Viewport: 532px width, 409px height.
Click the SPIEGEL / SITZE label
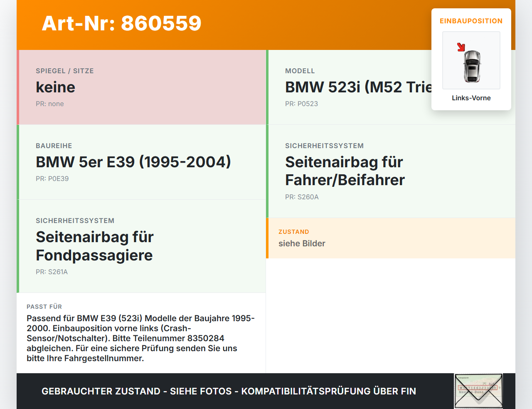tap(65, 71)
